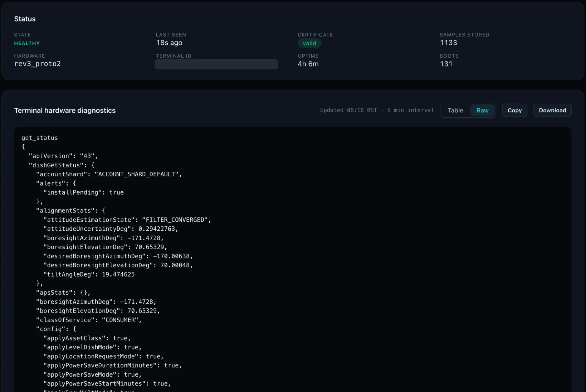Copy the diagnostics output

(x=514, y=111)
